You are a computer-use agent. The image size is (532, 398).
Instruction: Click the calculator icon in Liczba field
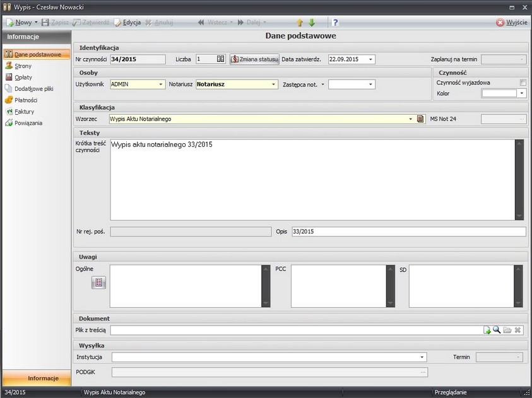coord(220,59)
